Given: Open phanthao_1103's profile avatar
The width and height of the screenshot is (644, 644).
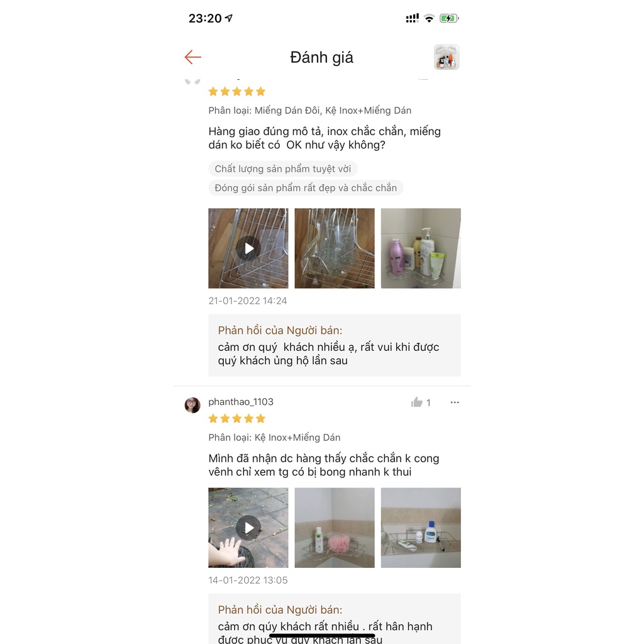Looking at the screenshot, I should (x=192, y=405).
